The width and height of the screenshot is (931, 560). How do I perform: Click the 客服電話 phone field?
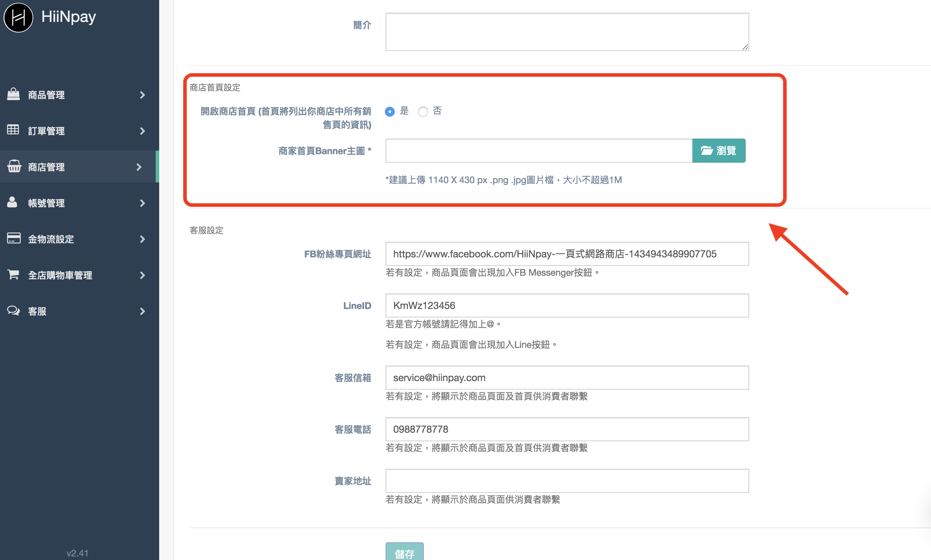coord(567,430)
